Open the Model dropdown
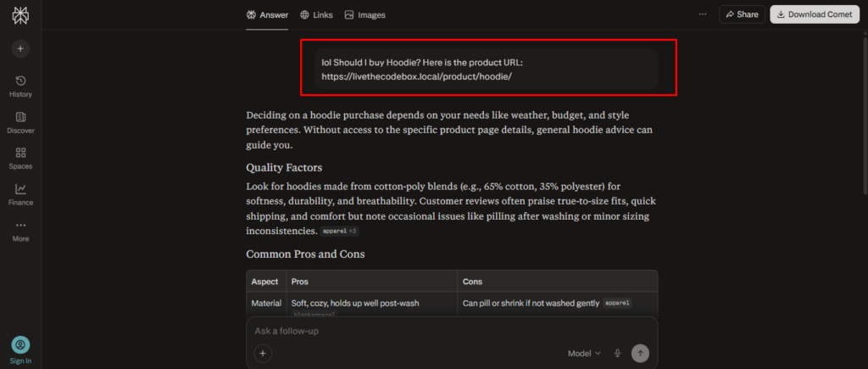868x369 pixels. click(x=584, y=353)
